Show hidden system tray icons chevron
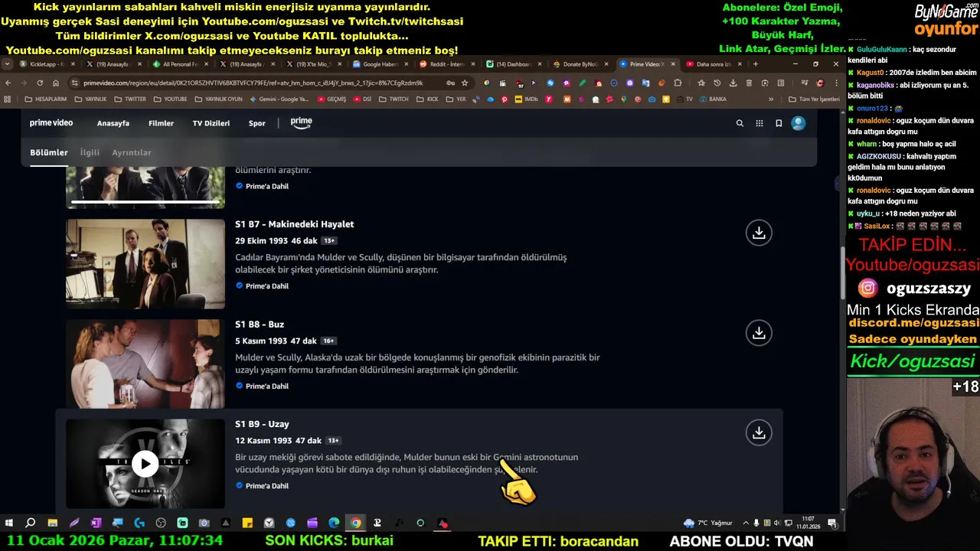The image size is (980, 551). point(746,523)
